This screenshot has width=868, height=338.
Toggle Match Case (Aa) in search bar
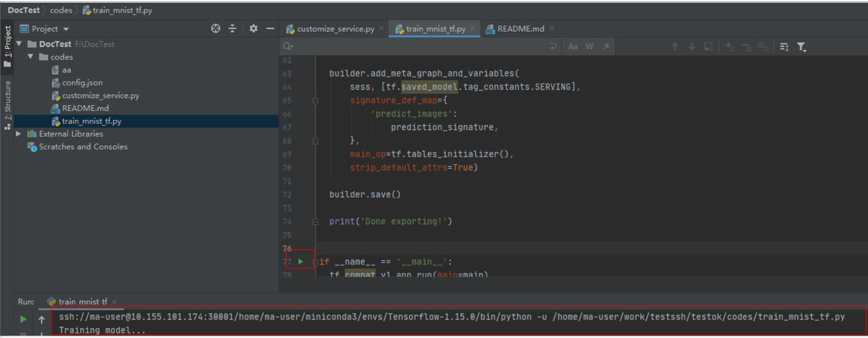click(573, 47)
